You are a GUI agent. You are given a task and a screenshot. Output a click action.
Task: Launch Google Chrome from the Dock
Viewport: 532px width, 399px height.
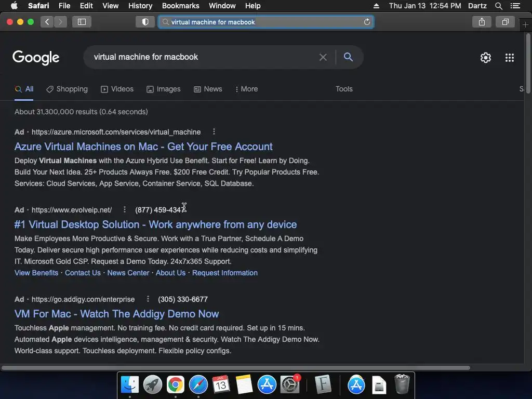[x=176, y=385]
